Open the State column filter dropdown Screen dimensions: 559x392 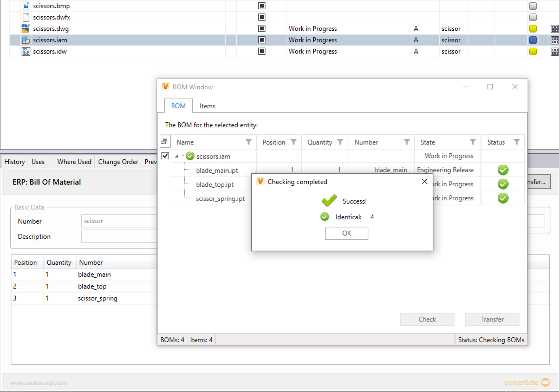tap(473, 142)
